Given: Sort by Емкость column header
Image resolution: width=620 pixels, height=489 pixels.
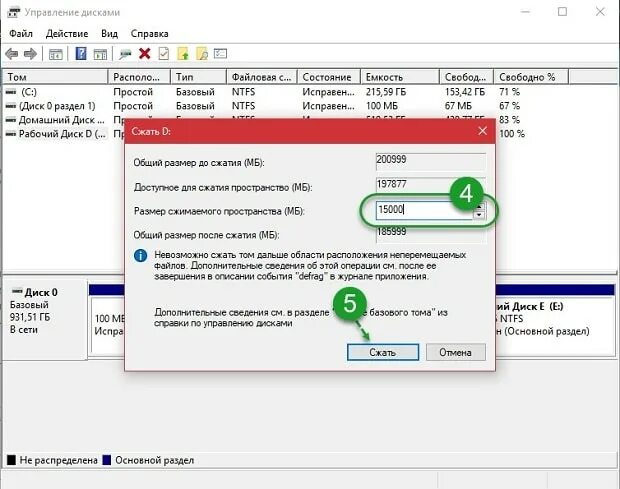Looking at the screenshot, I should pyautogui.click(x=400, y=77).
